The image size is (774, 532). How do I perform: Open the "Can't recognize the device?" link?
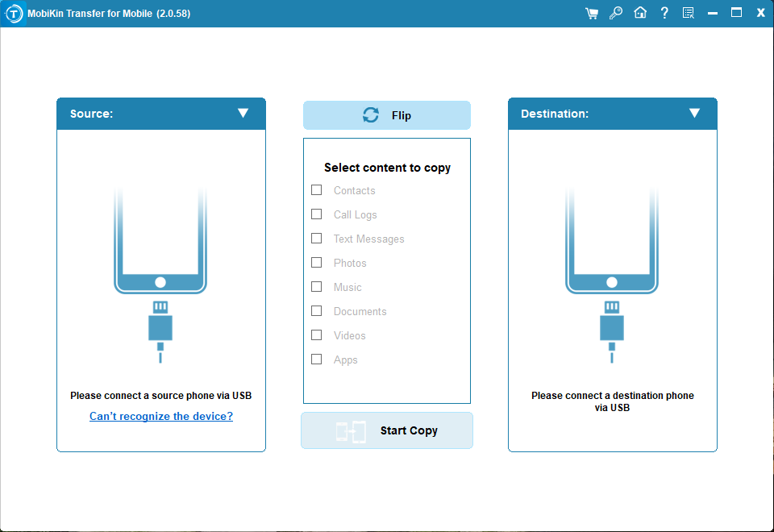coord(161,417)
